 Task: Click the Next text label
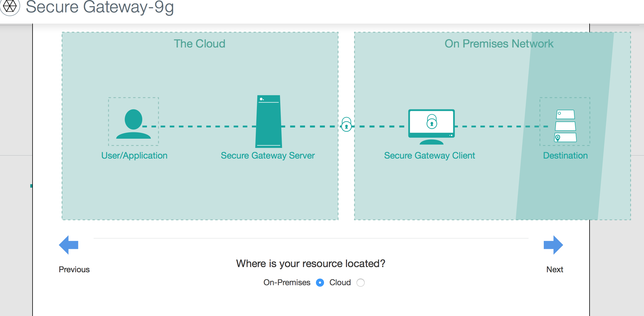[x=554, y=270]
